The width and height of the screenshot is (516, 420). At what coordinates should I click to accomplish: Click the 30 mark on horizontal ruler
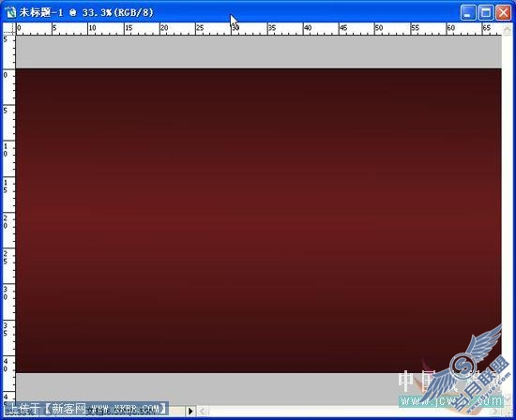coord(235,28)
